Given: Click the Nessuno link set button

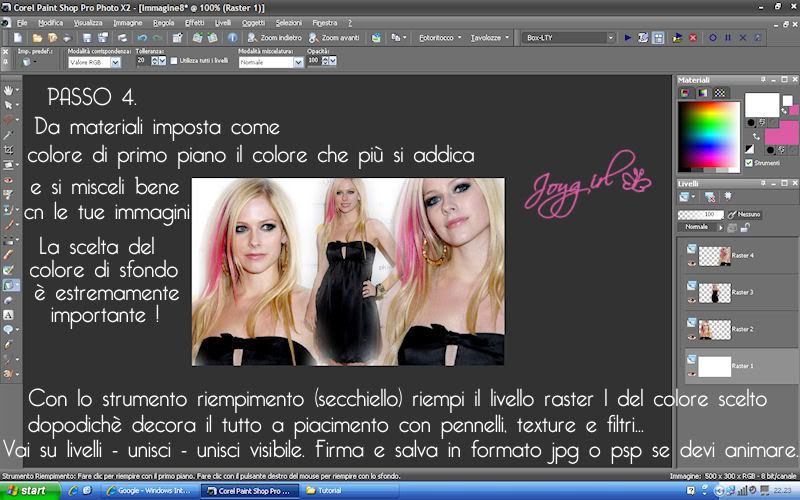Looking at the screenshot, I should tap(744, 215).
